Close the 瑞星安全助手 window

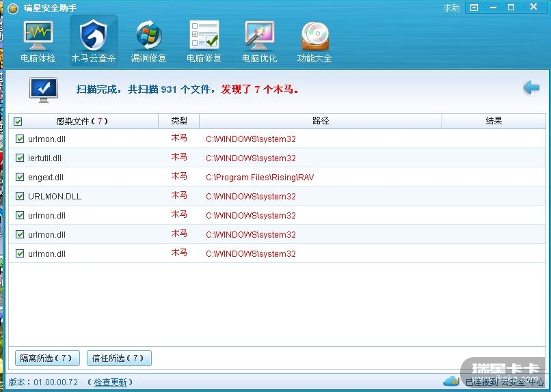(533, 7)
